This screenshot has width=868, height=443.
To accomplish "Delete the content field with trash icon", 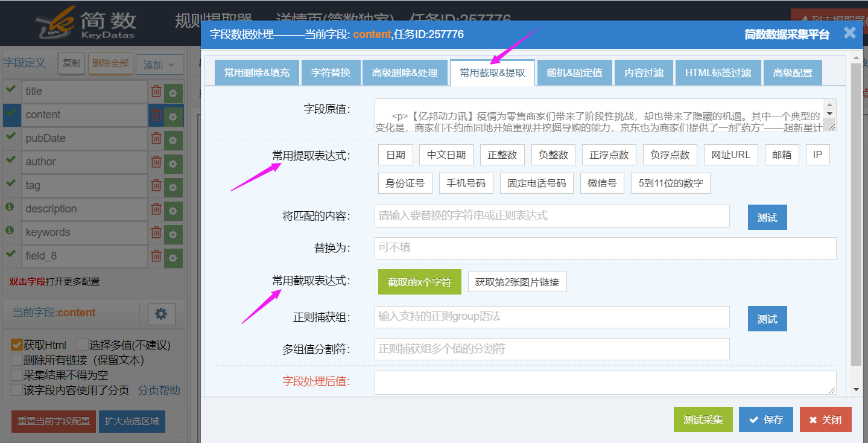I will click(x=156, y=115).
